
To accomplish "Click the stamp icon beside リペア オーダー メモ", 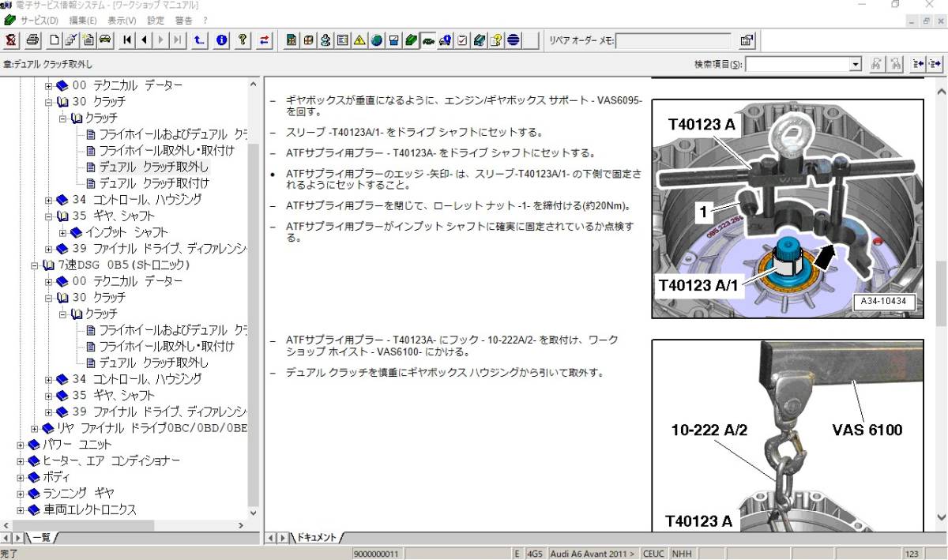I will tap(746, 39).
